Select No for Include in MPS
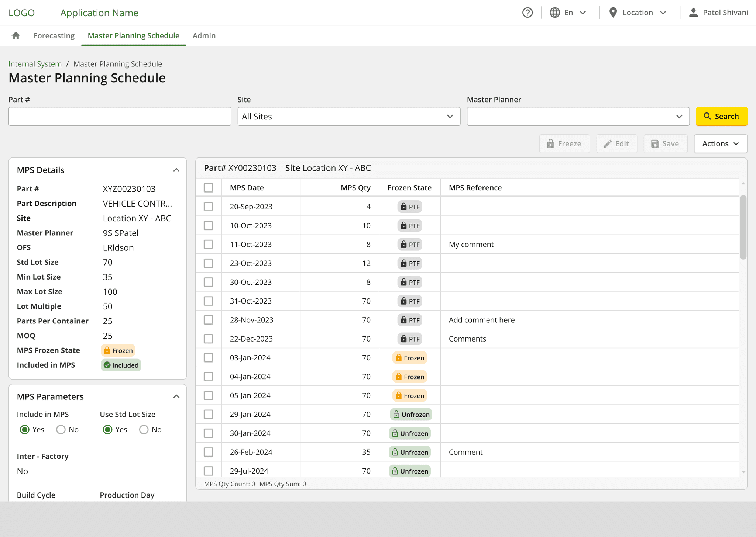 coord(61,430)
